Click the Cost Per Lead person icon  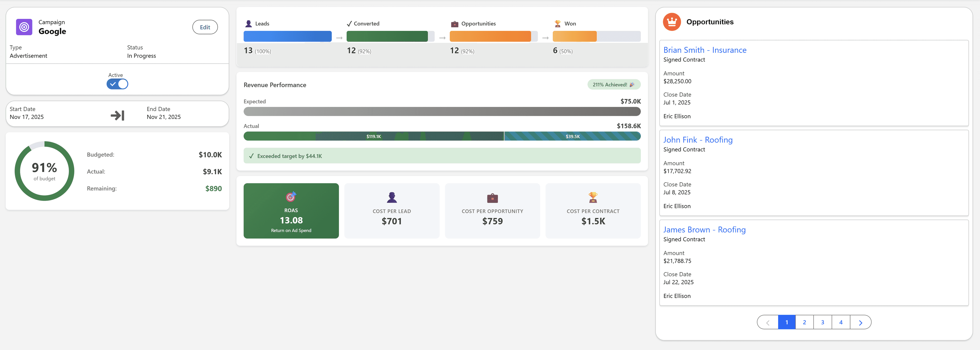tap(392, 197)
